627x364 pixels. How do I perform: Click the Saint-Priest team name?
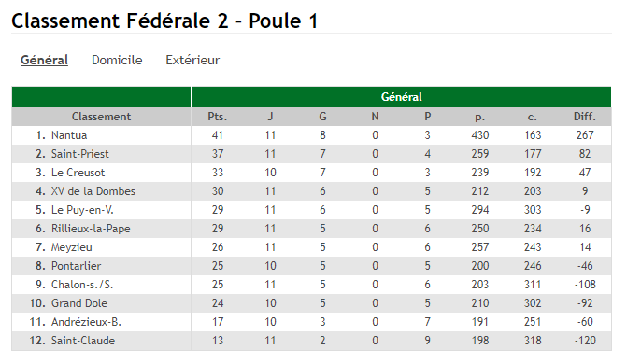80,154
